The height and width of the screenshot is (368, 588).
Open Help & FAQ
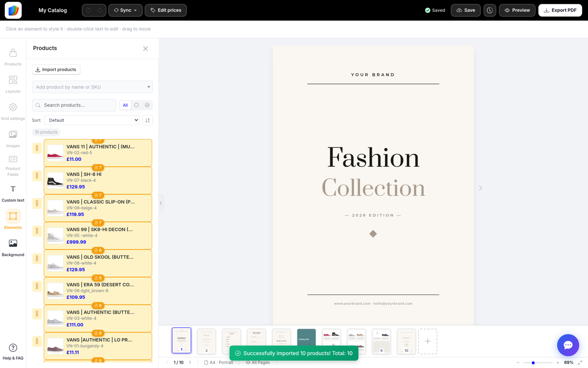click(13, 351)
